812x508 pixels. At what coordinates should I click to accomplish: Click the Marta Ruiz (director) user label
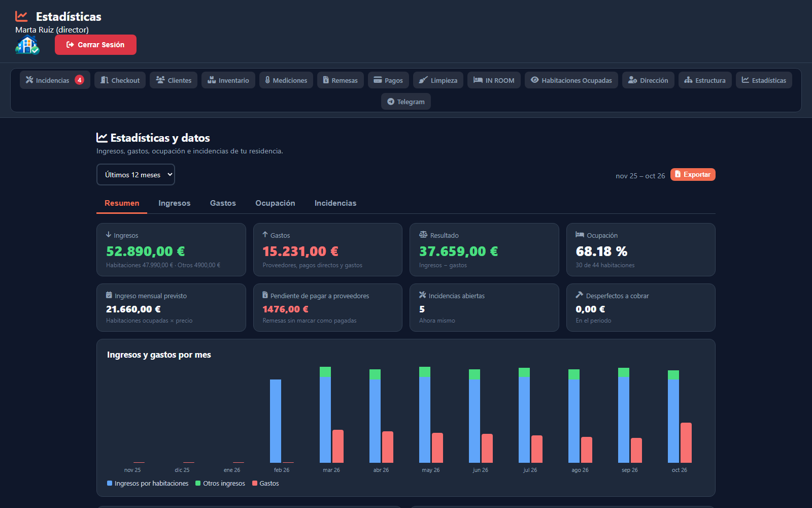52,29
